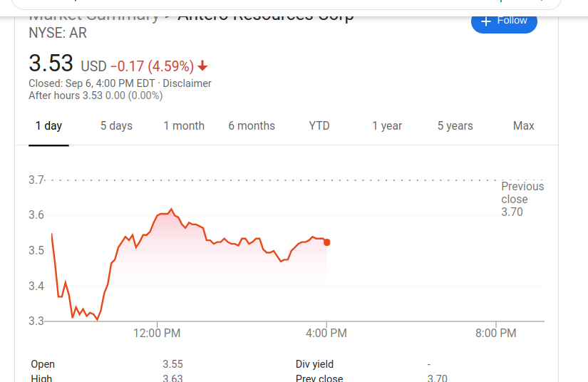Viewport: 588px width, 382px height.
Task: Click the NYSE: AR ticker text
Action: click(x=58, y=33)
